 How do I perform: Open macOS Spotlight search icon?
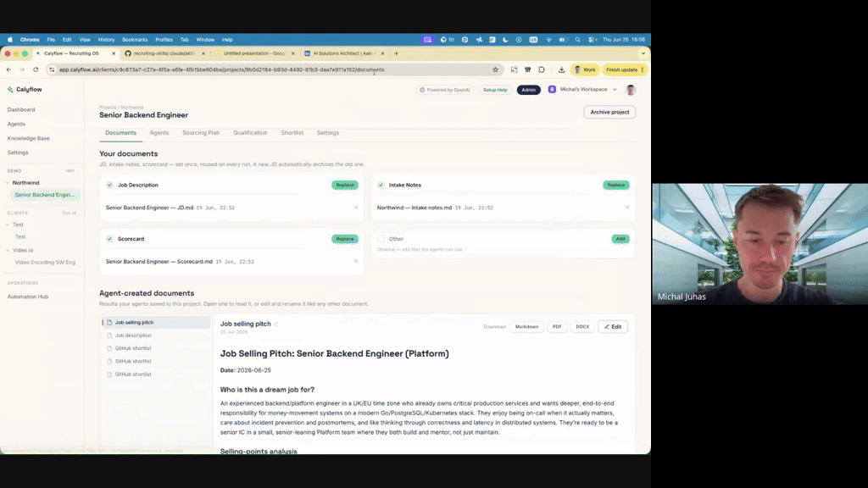click(x=578, y=40)
